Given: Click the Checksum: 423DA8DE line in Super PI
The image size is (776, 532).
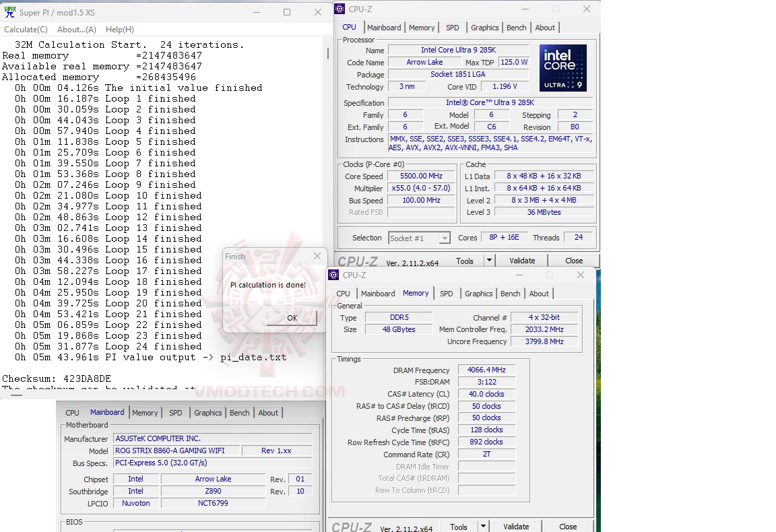Looking at the screenshot, I should pyautogui.click(x=57, y=378).
